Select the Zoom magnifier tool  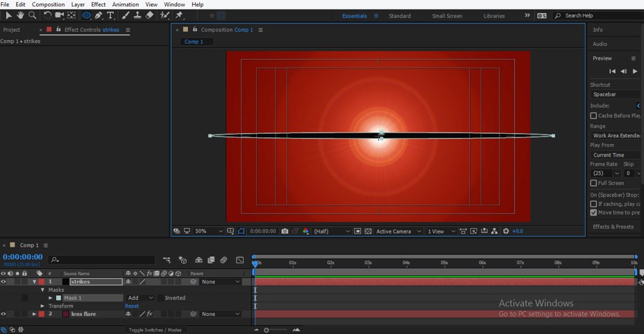[32, 16]
